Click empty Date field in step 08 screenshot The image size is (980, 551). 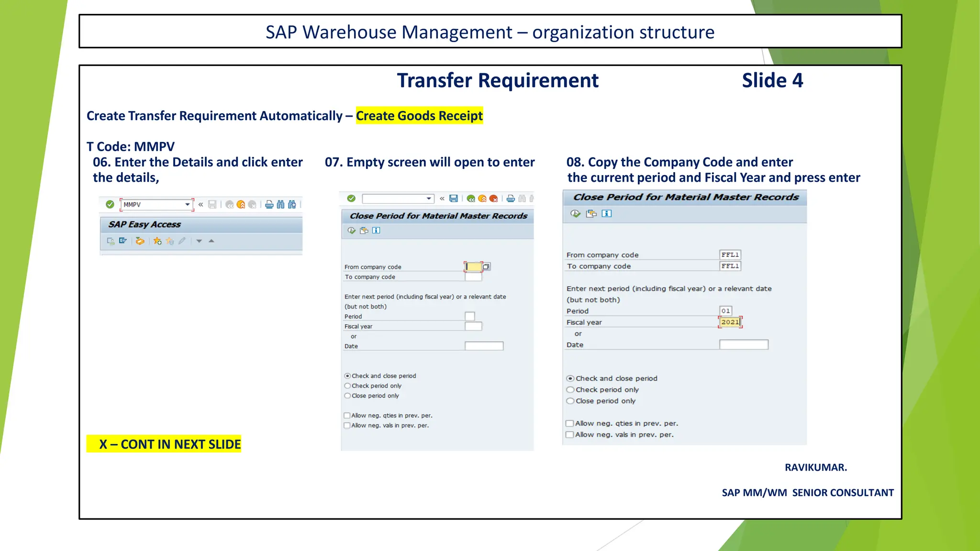tap(744, 344)
